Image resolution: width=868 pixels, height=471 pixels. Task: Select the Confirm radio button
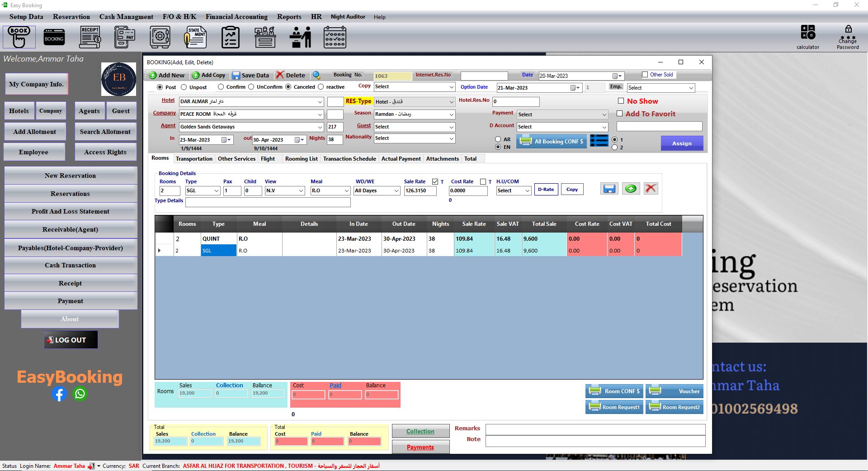(x=221, y=87)
